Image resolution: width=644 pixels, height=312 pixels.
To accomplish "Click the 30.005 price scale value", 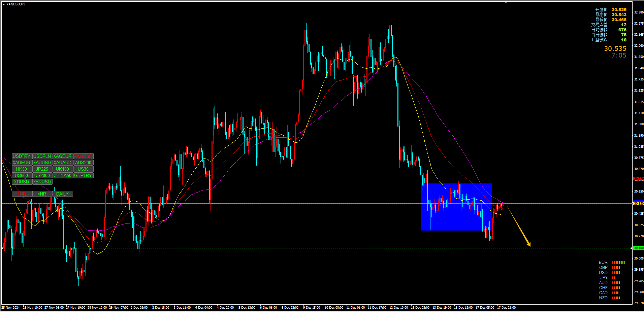I will coord(639,258).
